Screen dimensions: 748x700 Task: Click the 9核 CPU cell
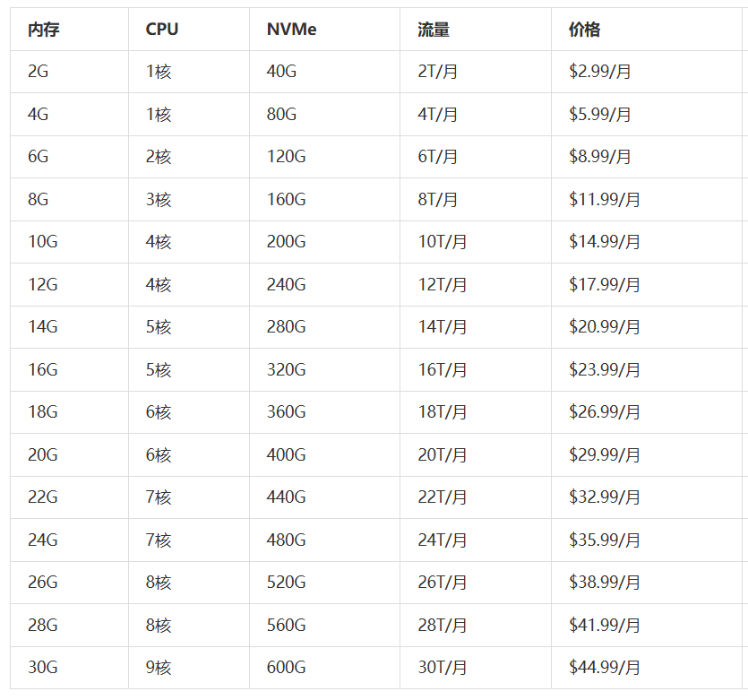(x=159, y=668)
